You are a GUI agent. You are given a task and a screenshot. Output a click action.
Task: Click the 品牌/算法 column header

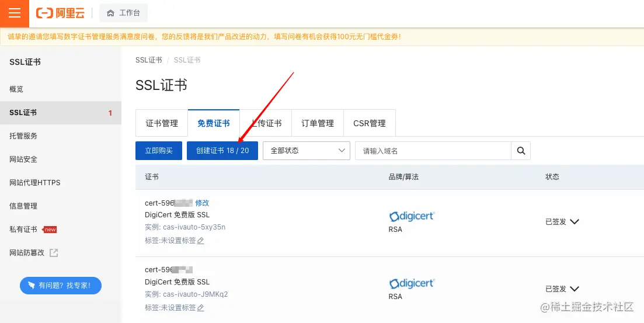(403, 177)
